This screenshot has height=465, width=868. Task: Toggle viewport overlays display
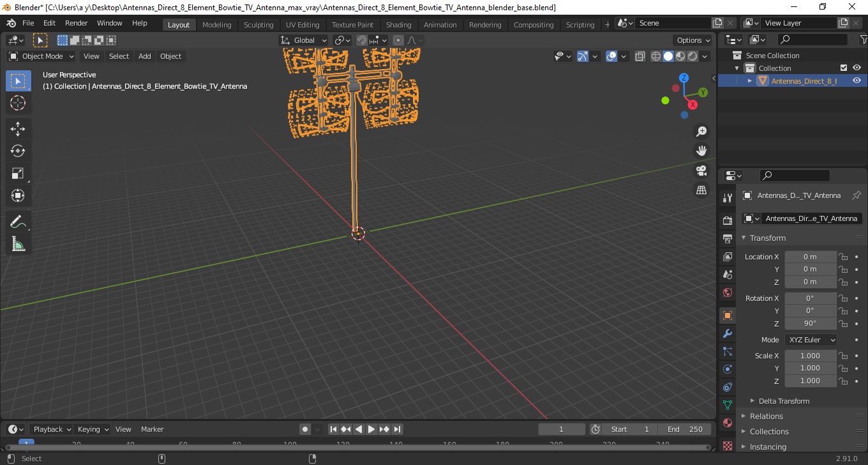(x=611, y=56)
